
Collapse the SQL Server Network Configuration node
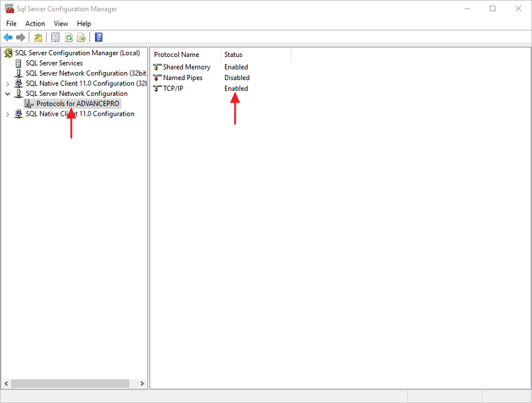click(x=8, y=94)
